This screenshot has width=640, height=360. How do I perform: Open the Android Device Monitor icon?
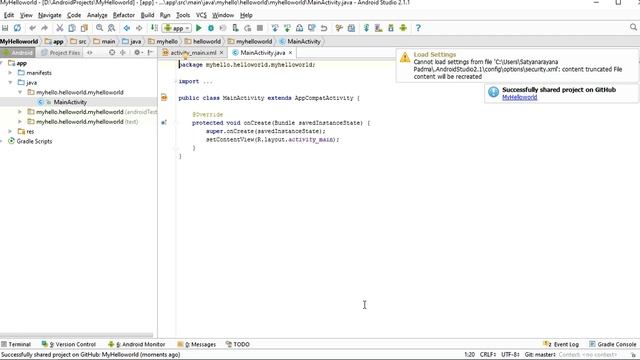point(403,28)
